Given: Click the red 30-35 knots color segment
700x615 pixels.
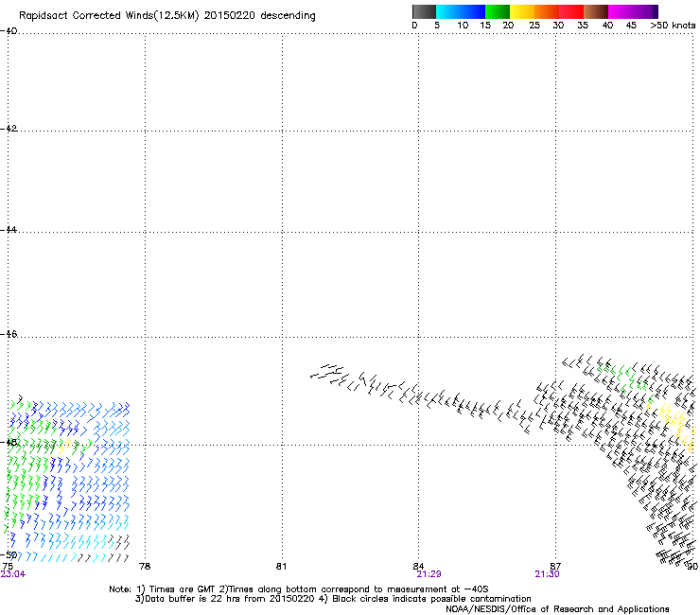Looking at the screenshot, I should pyautogui.click(x=571, y=11).
